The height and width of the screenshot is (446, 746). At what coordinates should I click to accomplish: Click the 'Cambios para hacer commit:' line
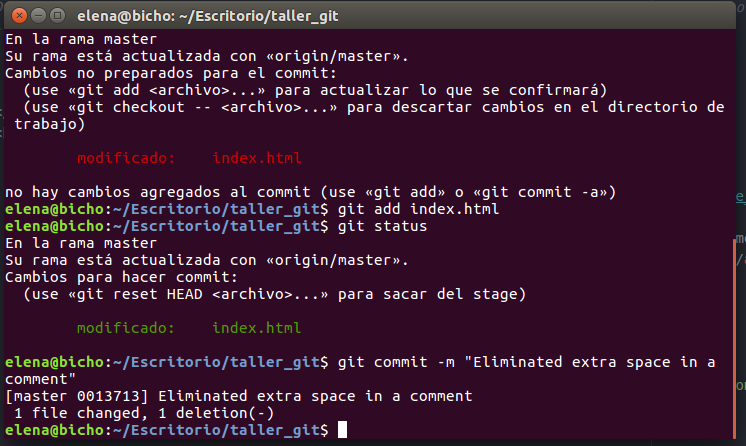[x=121, y=277]
